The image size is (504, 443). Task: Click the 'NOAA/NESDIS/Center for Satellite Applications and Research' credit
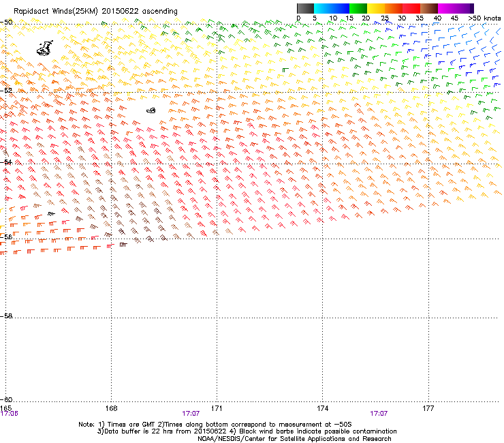point(294,439)
